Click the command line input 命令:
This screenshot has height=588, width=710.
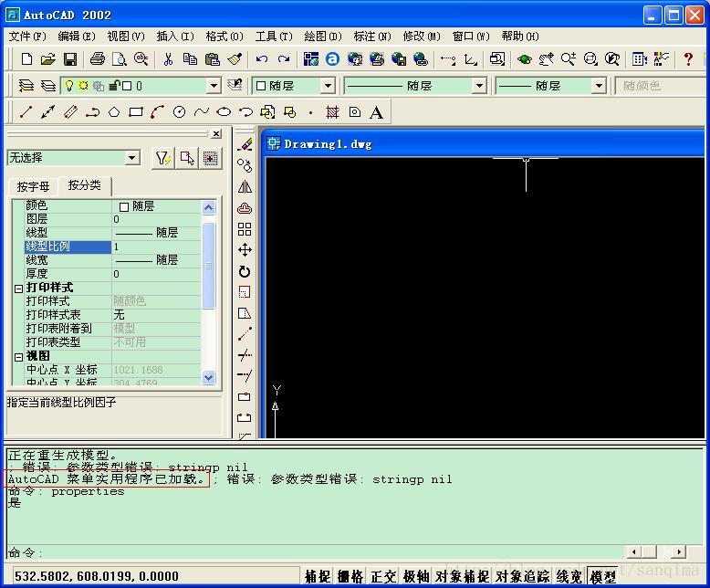pos(317,552)
